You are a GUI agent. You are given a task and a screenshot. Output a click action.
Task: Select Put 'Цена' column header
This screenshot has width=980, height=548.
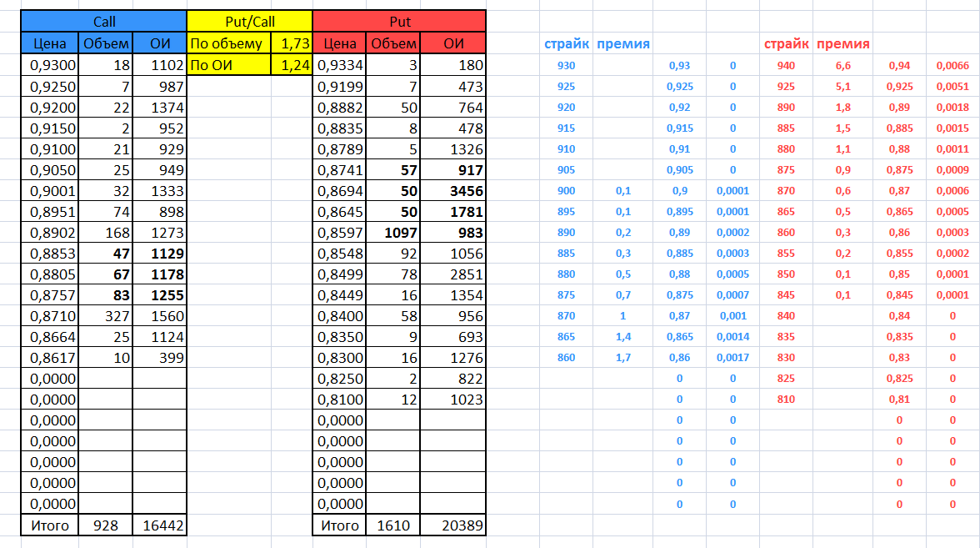339,43
